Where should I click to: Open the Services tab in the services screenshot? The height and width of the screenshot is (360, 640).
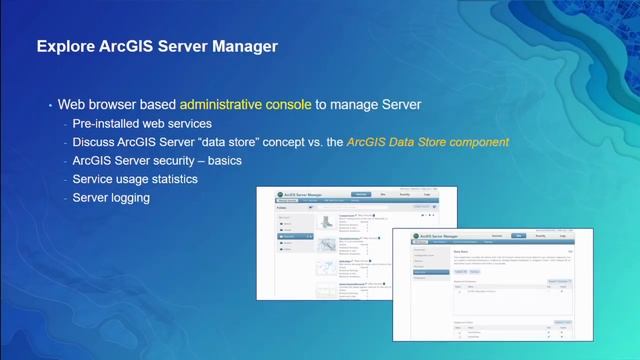(361, 194)
